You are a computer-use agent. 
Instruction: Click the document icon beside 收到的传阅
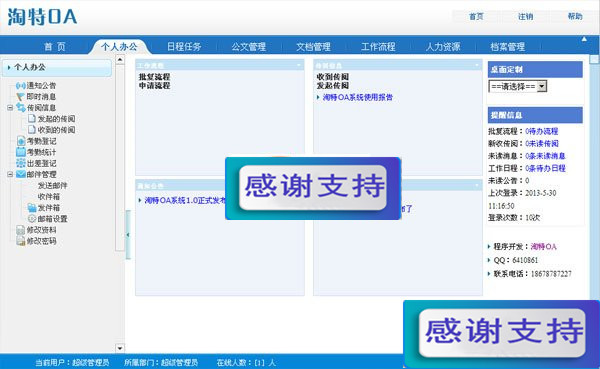[32, 130]
